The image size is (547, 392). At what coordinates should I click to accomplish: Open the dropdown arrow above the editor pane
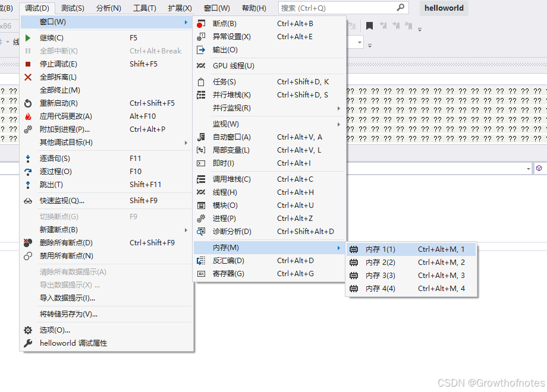(x=529, y=169)
